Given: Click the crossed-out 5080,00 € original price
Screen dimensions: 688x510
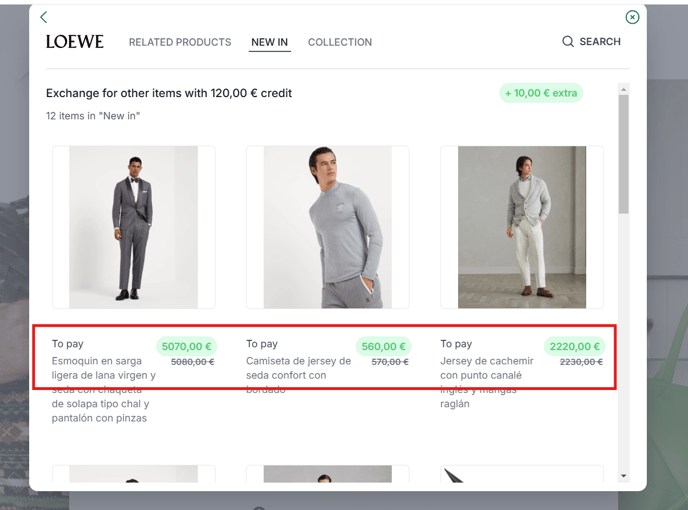Looking at the screenshot, I should pyautogui.click(x=193, y=362).
